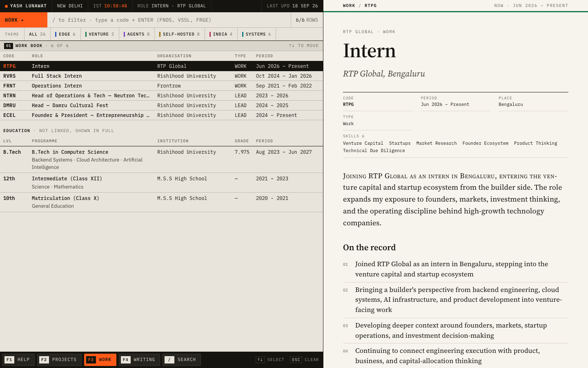Select the F3 Work section
Image resolution: width=588 pixels, height=368 pixels.
pyautogui.click(x=100, y=360)
